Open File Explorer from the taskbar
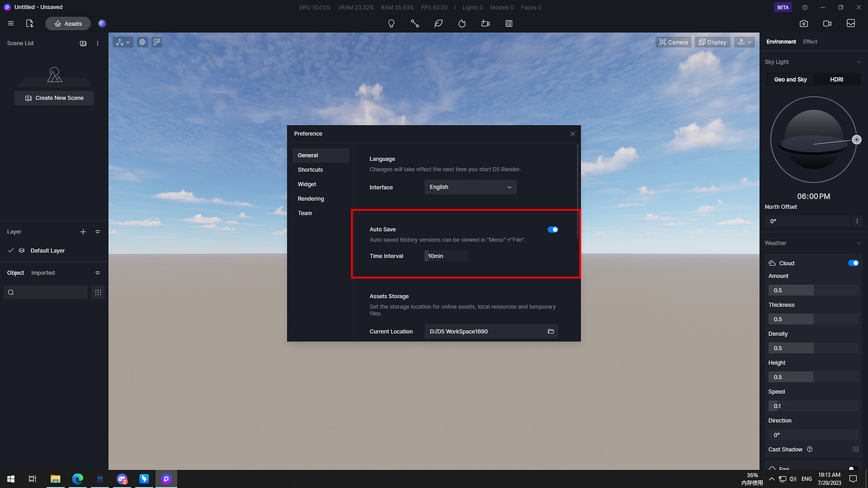Screen dimensions: 868x488 pyautogui.click(x=55, y=479)
